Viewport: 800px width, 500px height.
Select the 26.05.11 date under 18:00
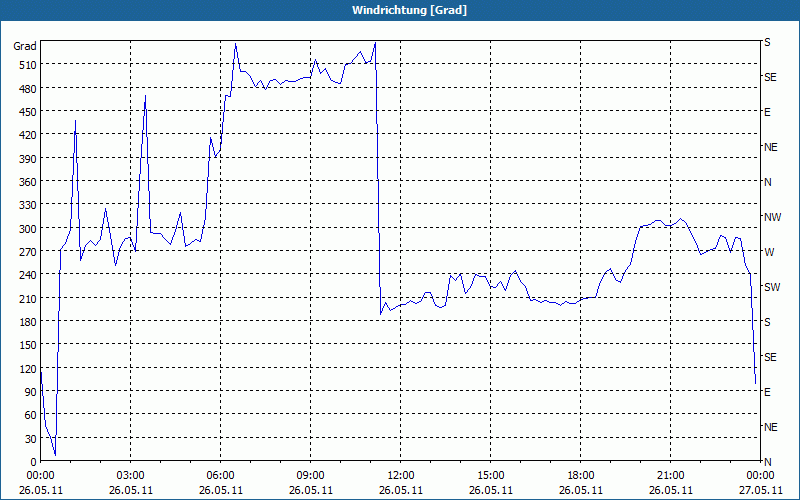581,490
